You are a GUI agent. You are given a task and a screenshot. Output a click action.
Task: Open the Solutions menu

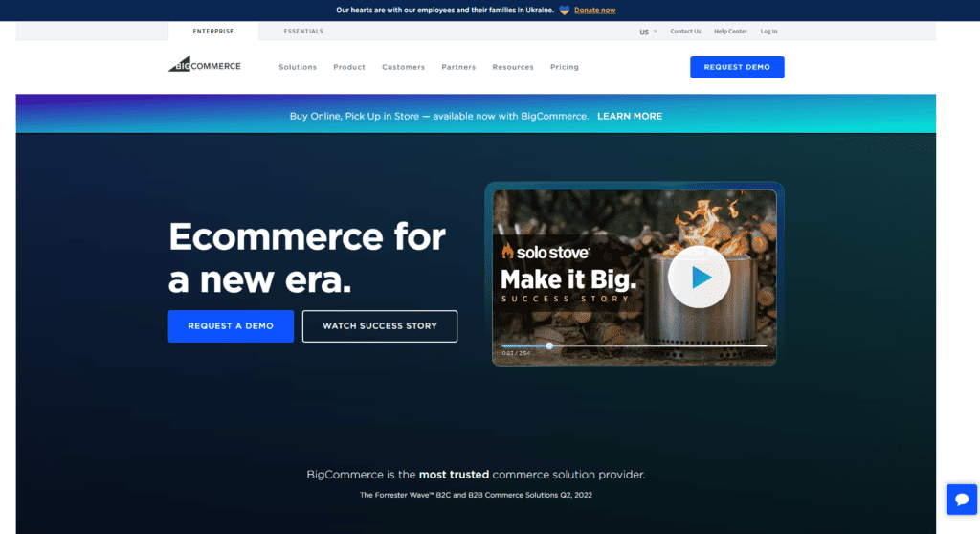coord(298,67)
